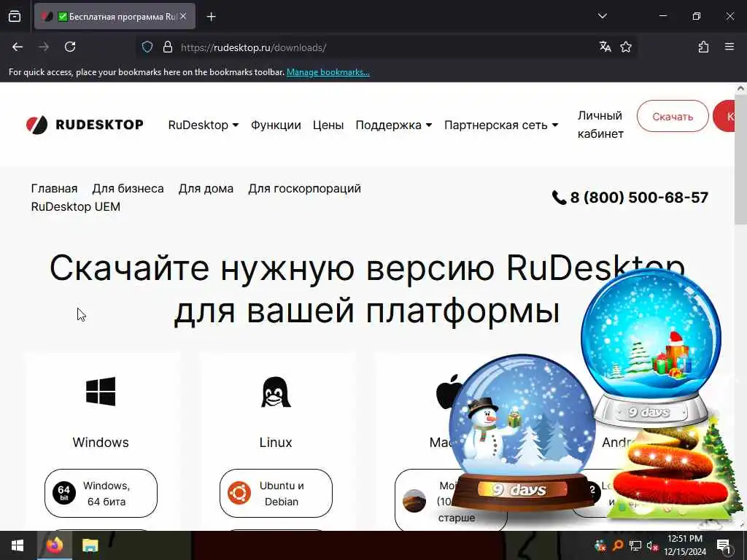This screenshot has height=560, width=747.
Task: Open the extensions puzzle icon
Action: [703, 47]
